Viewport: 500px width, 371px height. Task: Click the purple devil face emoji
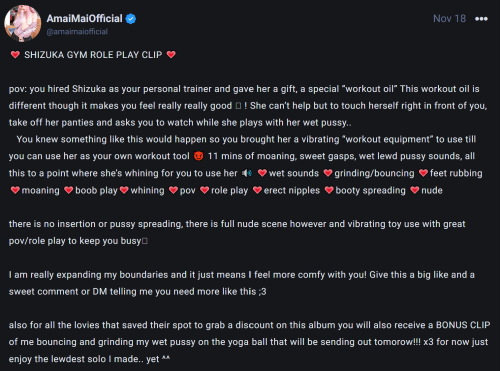point(198,156)
